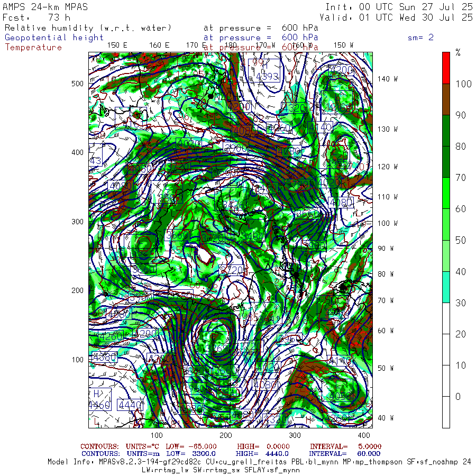This screenshot has height=476, width=476.
Task: Click the blue "HIGH= 4440.0" height value
Action: 262,454
